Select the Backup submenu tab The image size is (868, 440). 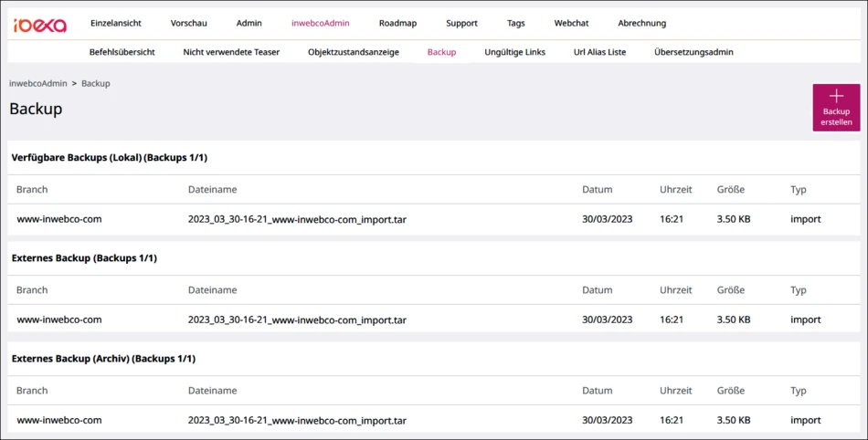[441, 52]
